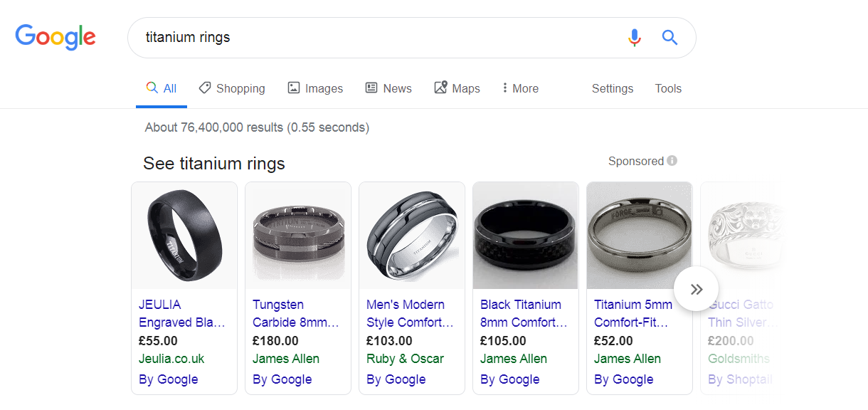Click the Men's Modern Style ring image
The image size is (868, 410).
click(412, 236)
